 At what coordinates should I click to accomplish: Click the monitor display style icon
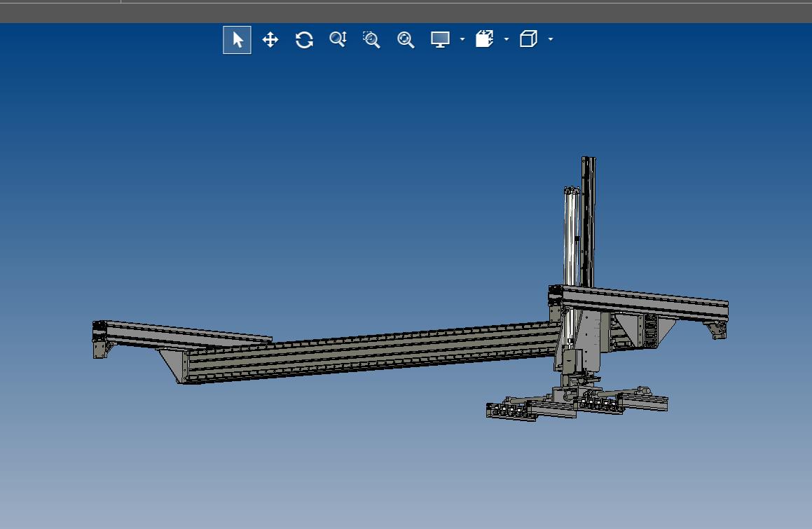(440, 40)
